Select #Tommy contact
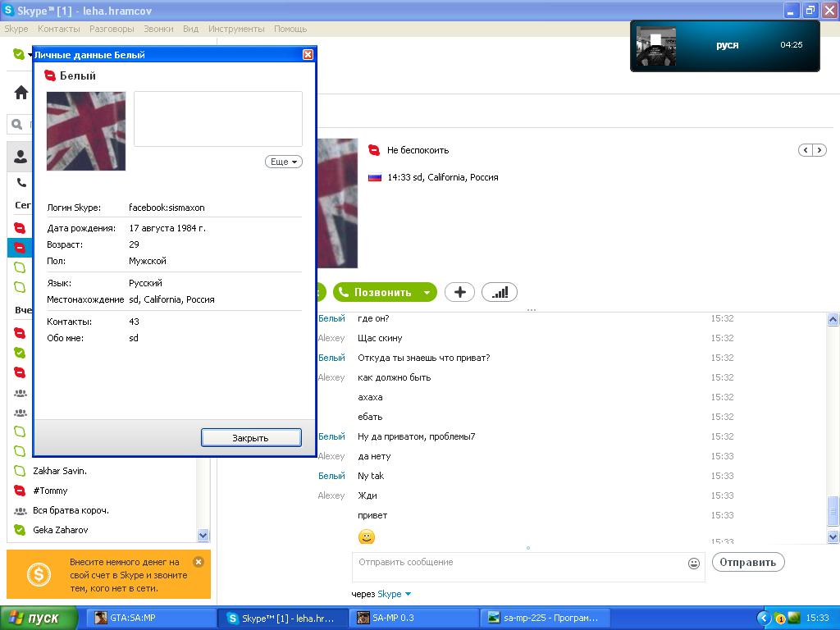The width and height of the screenshot is (840, 630). tap(50, 491)
